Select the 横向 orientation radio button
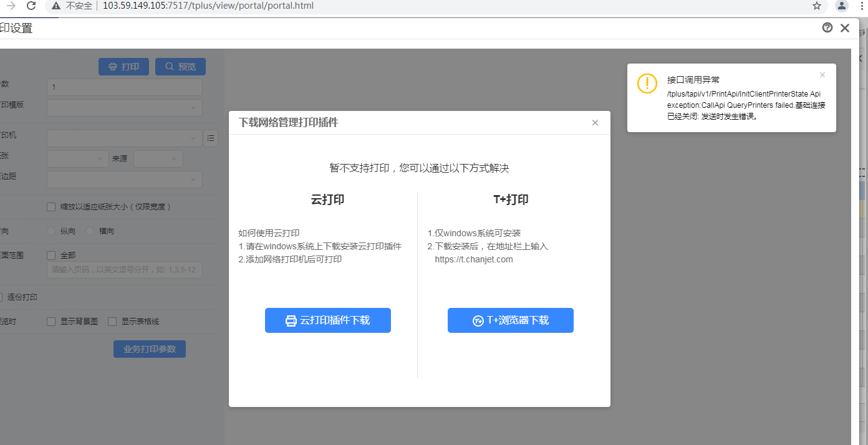The width and height of the screenshot is (868, 445). [90, 231]
